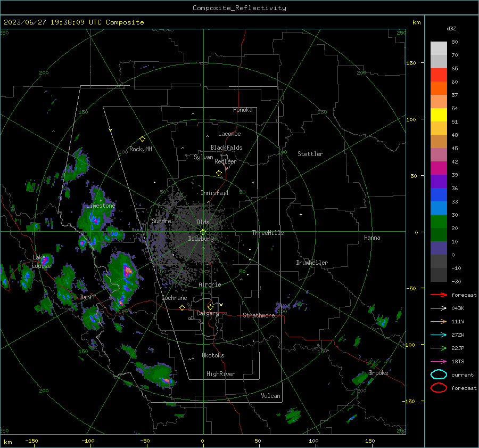Image resolution: width=479 pixels, height=448 pixels.
Task: Click the red forecast ellipse icon
Action: click(439, 388)
